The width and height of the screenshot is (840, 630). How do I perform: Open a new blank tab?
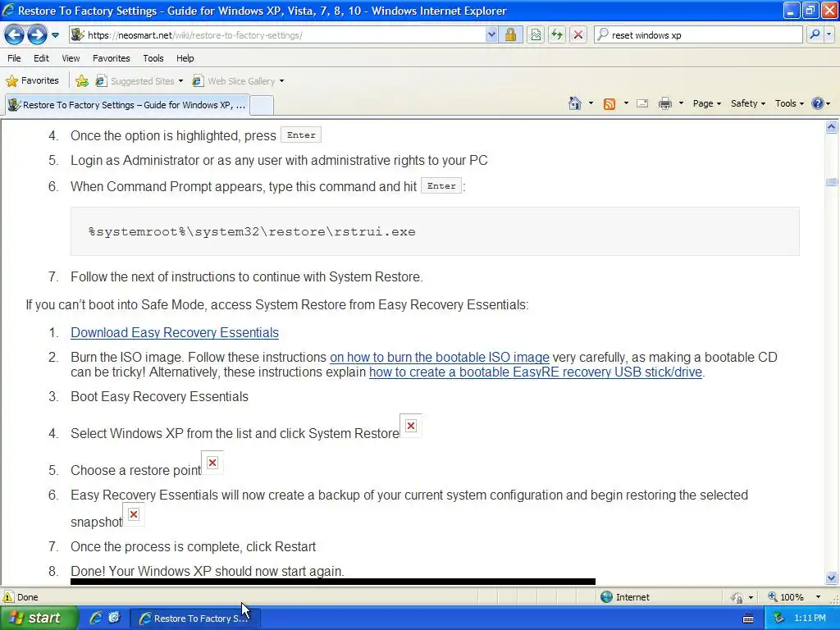pyautogui.click(x=262, y=105)
